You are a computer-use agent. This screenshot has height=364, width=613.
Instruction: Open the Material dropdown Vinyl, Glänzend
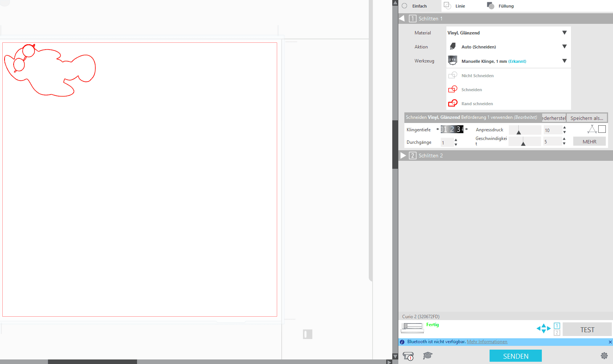[x=508, y=33]
